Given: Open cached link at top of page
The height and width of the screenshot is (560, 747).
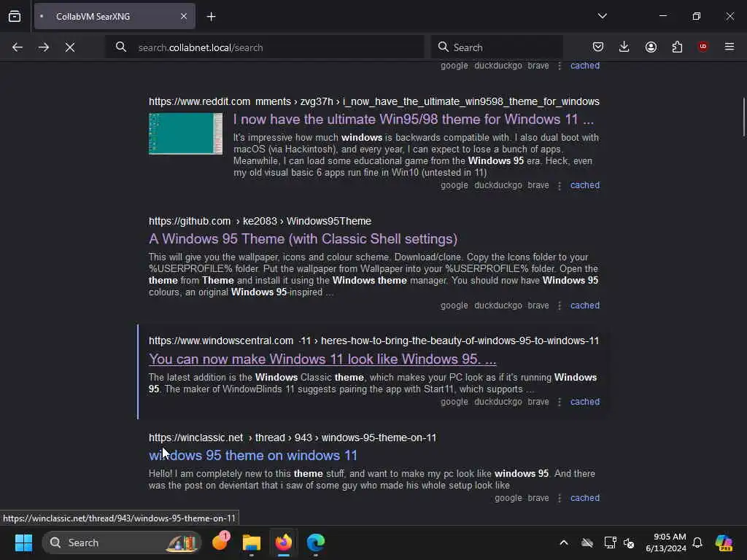Looking at the screenshot, I should click(585, 66).
